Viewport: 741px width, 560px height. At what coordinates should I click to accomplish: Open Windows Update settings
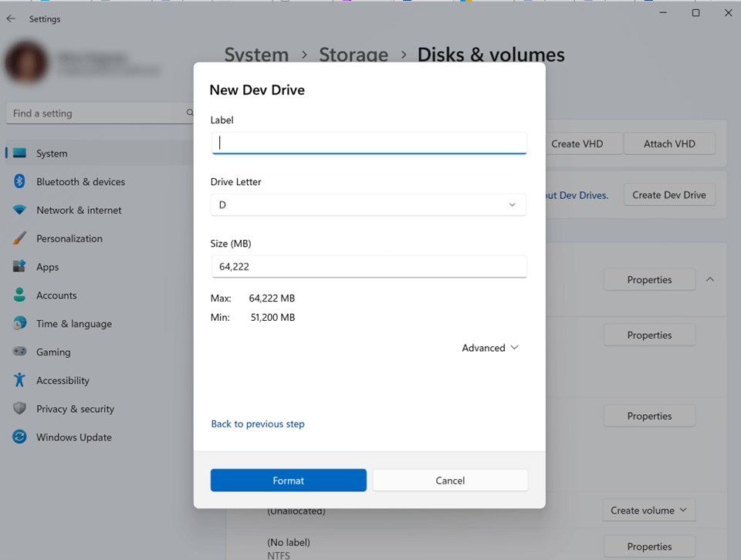(x=73, y=437)
